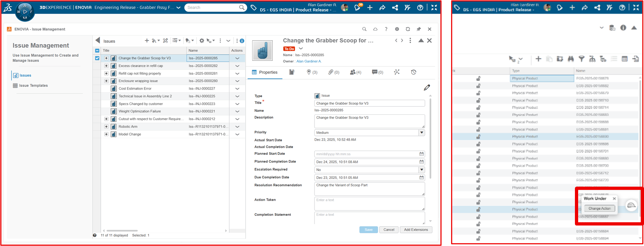Click the gear icon in Issues toolbar

(x=202, y=41)
